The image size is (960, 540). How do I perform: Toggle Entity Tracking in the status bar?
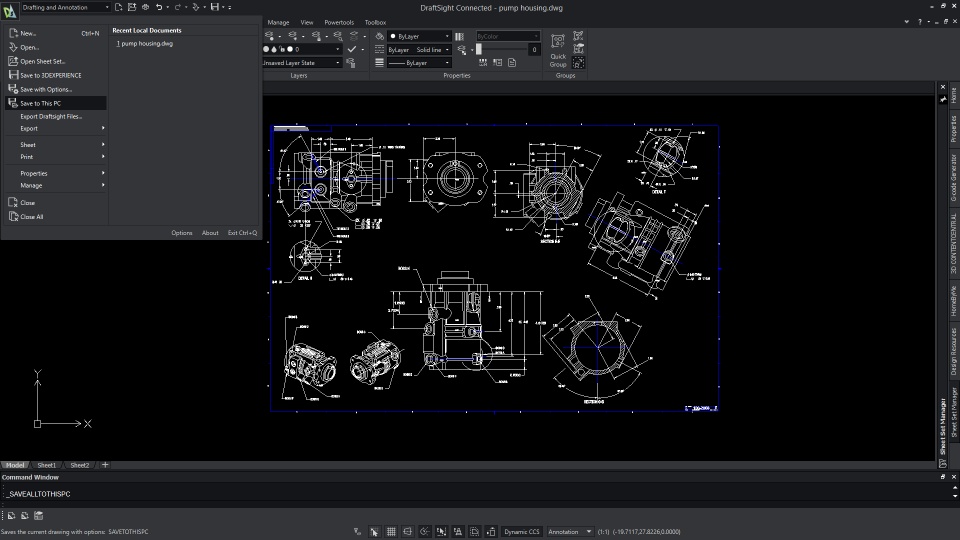pyautogui.click(x=457, y=531)
